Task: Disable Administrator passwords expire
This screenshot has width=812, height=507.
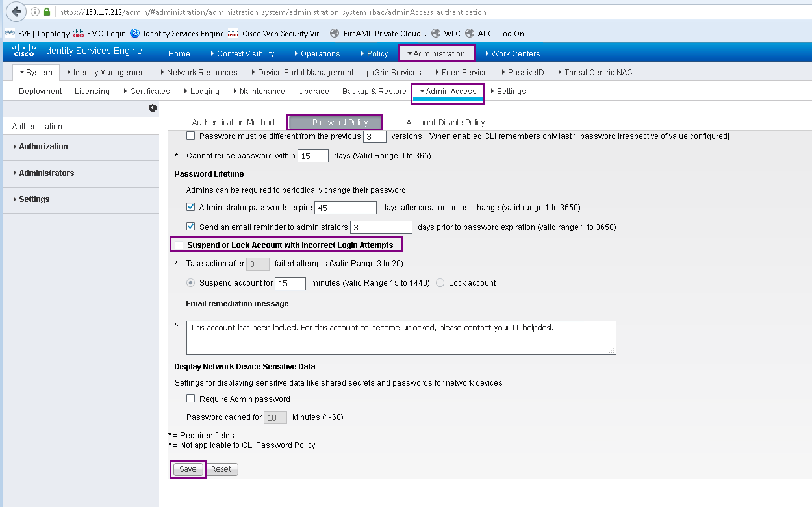Action: click(190, 206)
